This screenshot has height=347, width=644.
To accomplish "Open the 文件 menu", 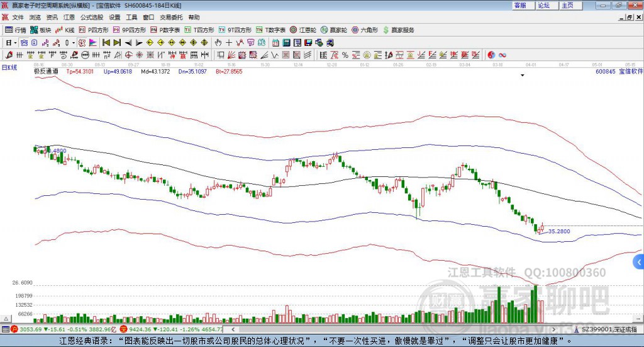I will point(18,17).
